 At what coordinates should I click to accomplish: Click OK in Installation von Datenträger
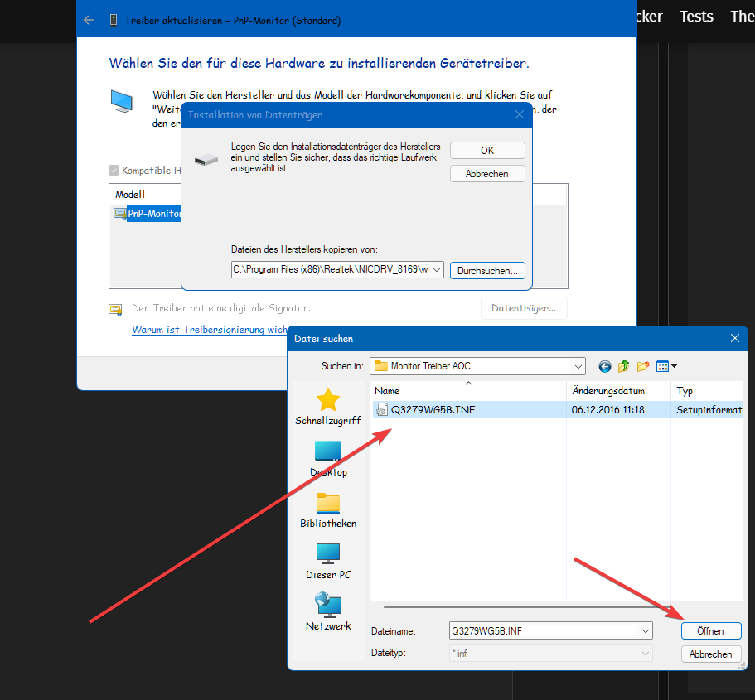tap(487, 150)
